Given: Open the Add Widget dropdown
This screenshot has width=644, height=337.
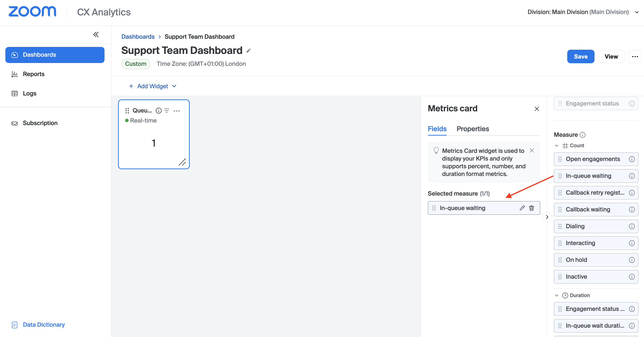Looking at the screenshot, I should tap(153, 86).
